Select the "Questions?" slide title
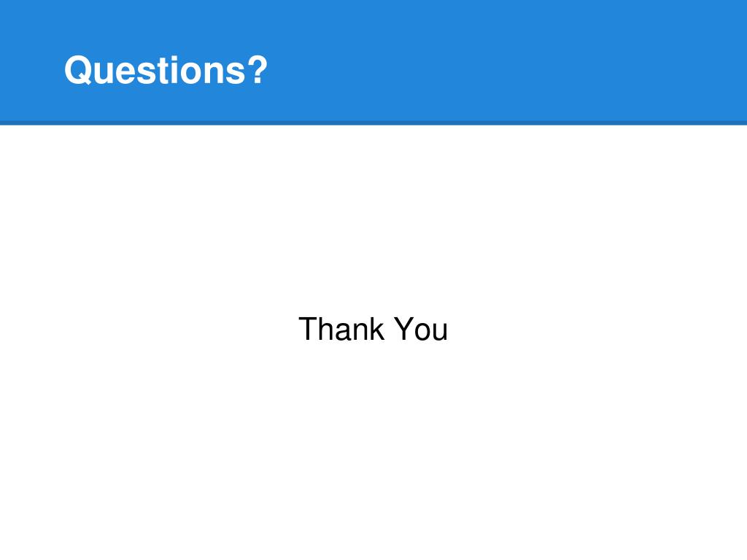This screenshot has height=560, width=747. coord(166,71)
